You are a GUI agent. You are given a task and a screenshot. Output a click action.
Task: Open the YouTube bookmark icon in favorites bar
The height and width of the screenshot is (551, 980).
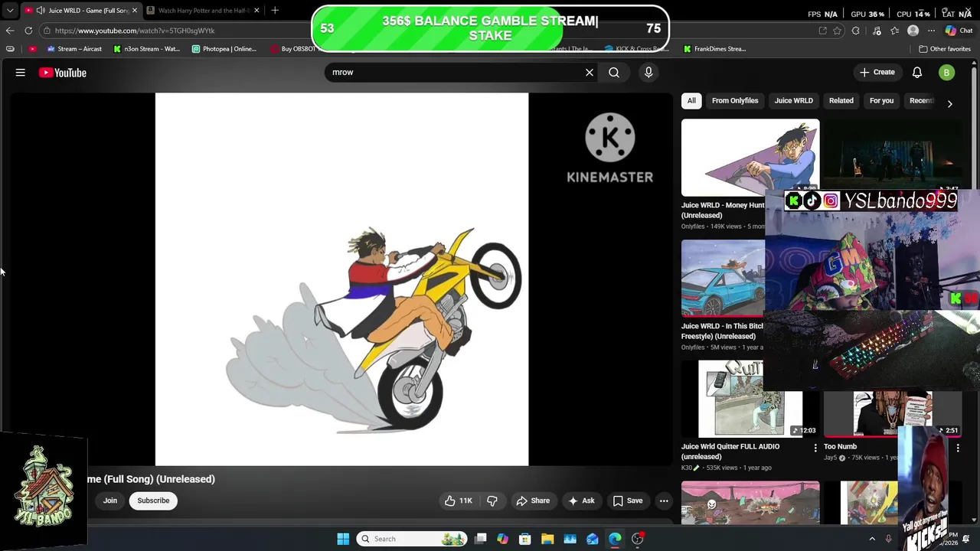pos(32,49)
